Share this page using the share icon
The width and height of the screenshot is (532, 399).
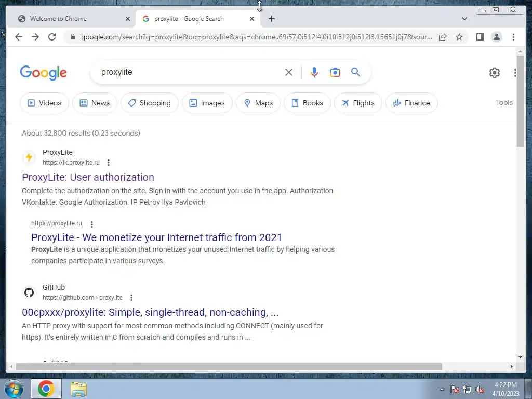[443, 37]
